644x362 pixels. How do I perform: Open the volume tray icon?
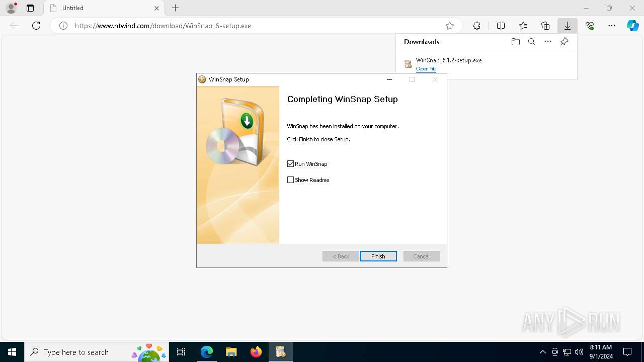tap(579, 352)
